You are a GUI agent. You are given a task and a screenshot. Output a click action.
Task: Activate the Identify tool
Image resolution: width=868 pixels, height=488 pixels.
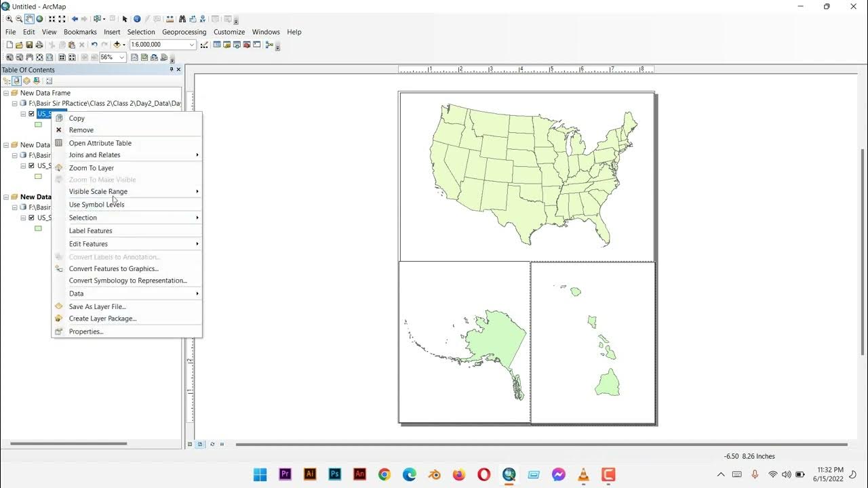[137, 18]
